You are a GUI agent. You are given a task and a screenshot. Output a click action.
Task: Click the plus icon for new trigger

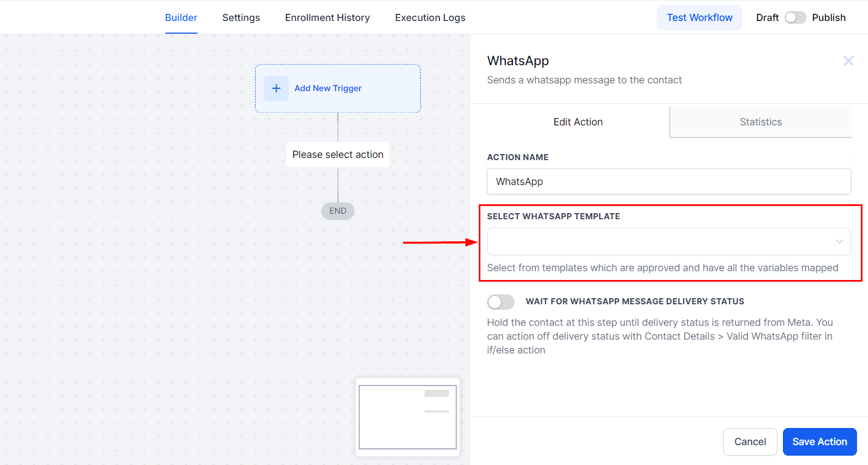point(276,88)
